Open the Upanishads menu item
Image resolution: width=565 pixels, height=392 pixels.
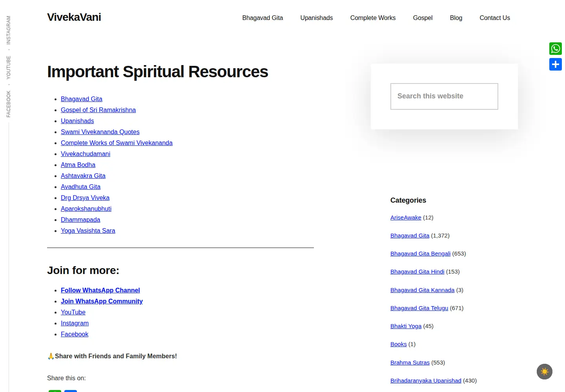(317, 18)
